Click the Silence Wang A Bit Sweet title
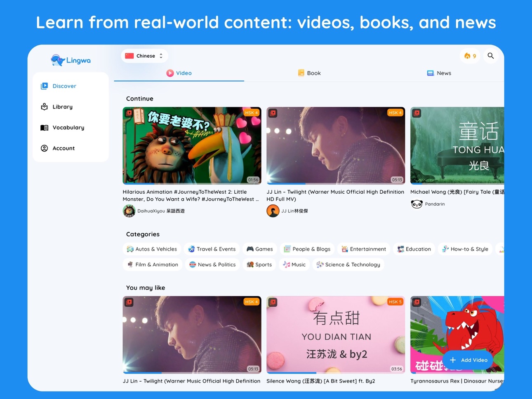This screenshot has width=532, height=399. pos(321,381)
